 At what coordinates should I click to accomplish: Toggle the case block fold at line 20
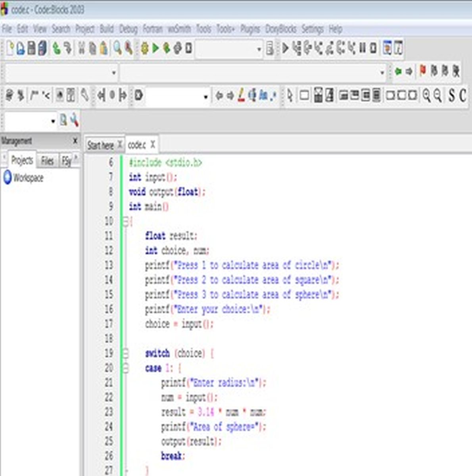(x=125, y=368)
